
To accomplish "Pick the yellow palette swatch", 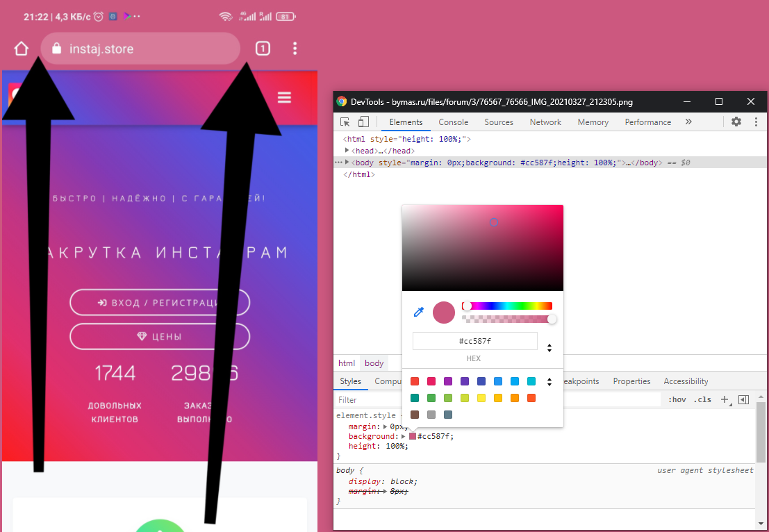I will (481, 398).
